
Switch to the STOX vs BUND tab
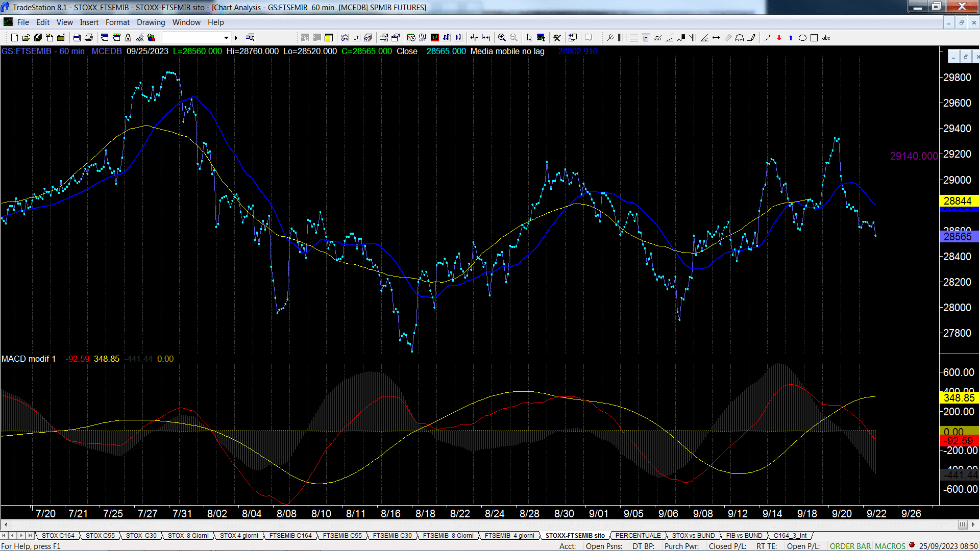click(x=693, y=536)
